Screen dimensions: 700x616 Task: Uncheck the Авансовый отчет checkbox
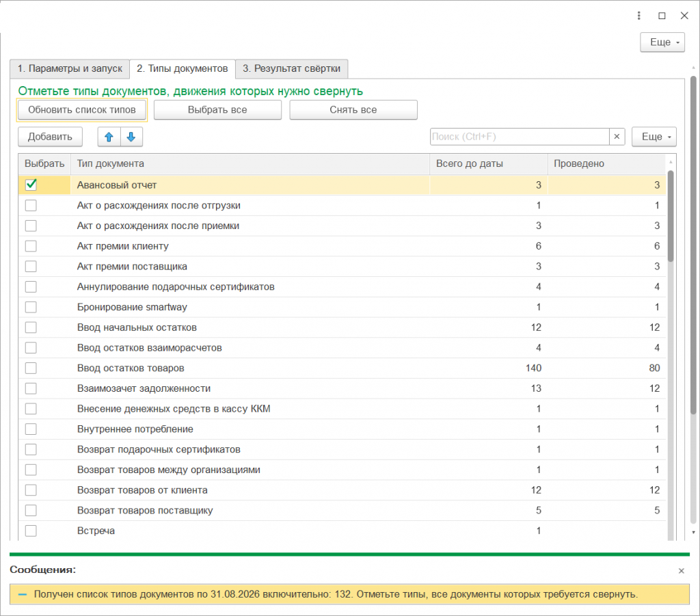point(31,185)
